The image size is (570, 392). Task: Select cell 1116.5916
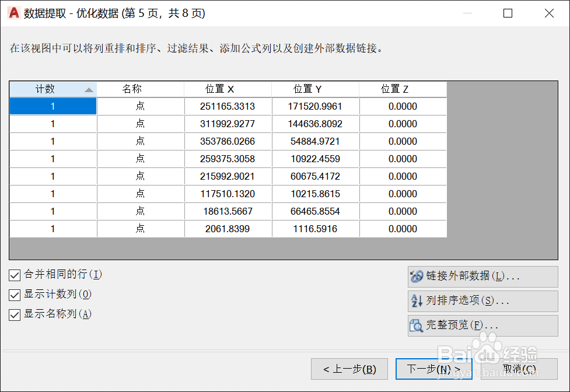pyautogui.click(x=316, y=229)
